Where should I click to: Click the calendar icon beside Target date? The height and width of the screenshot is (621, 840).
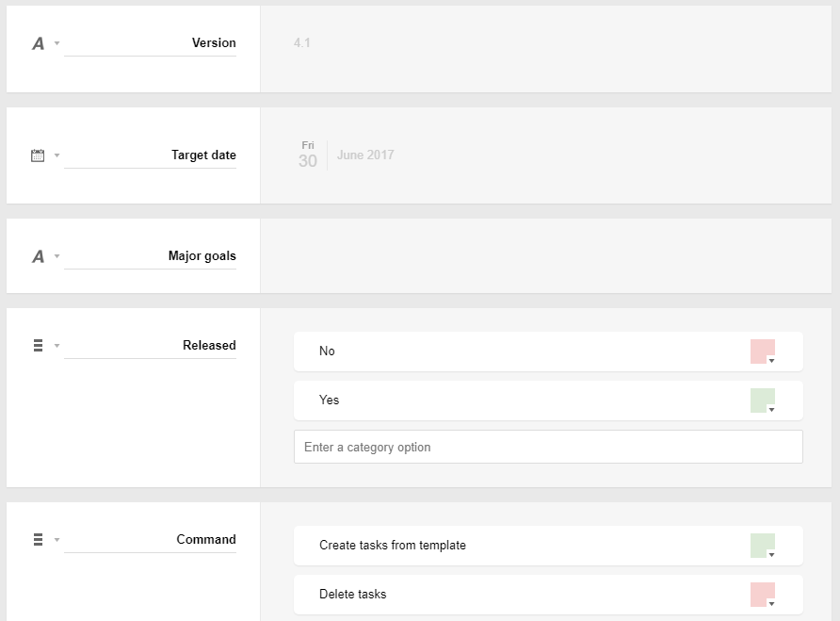(38, 155)
